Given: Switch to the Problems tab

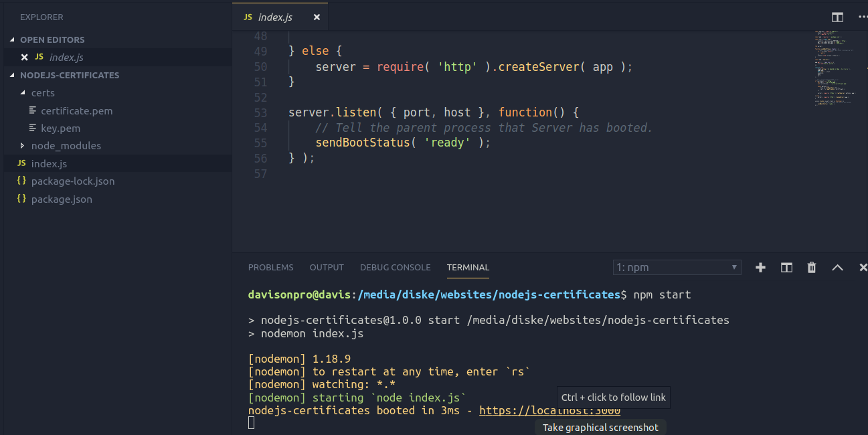Looking at the screenshot, I should tap(270, 267).
